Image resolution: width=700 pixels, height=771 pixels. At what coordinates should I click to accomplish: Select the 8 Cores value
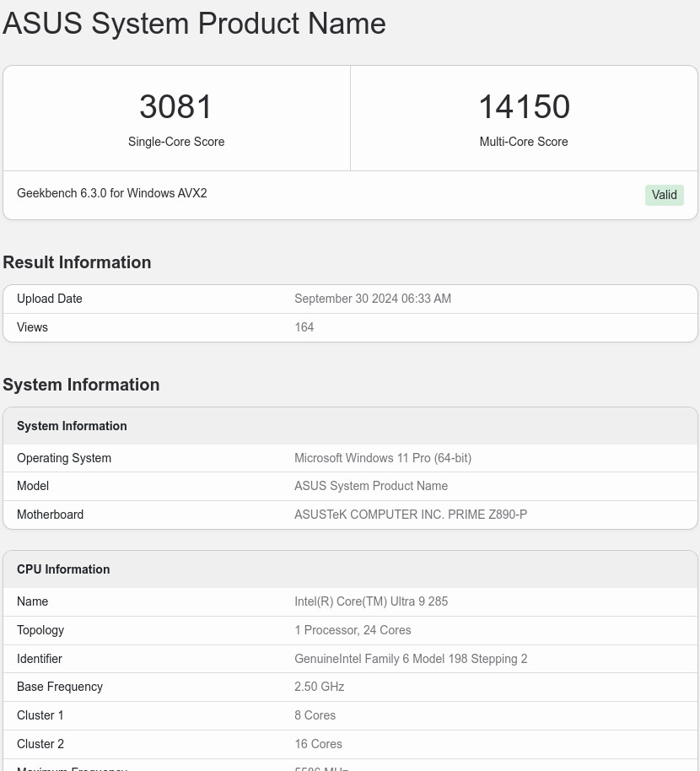[x=315, y=715]
